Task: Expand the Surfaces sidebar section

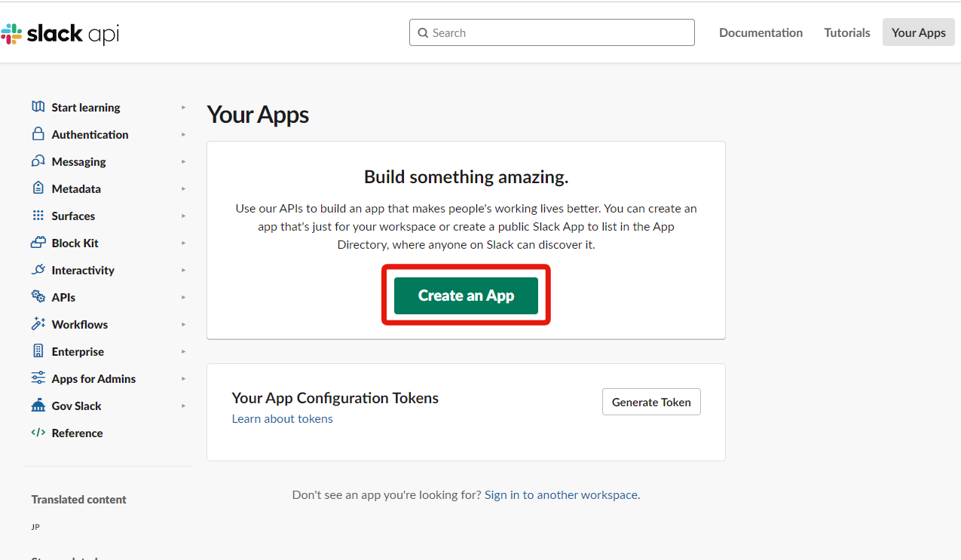Action: click(183, 216)
